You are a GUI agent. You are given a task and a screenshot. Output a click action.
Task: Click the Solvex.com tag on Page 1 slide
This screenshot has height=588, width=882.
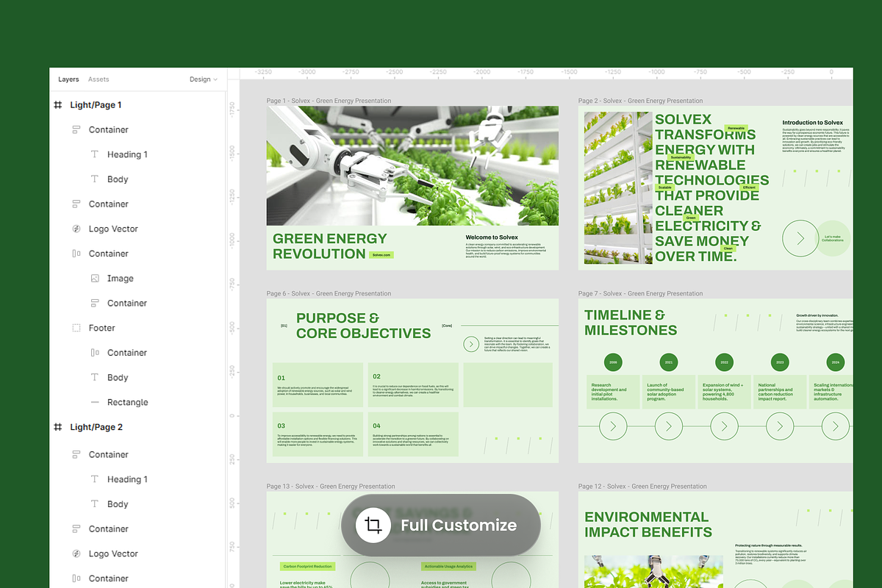(382, 254)
